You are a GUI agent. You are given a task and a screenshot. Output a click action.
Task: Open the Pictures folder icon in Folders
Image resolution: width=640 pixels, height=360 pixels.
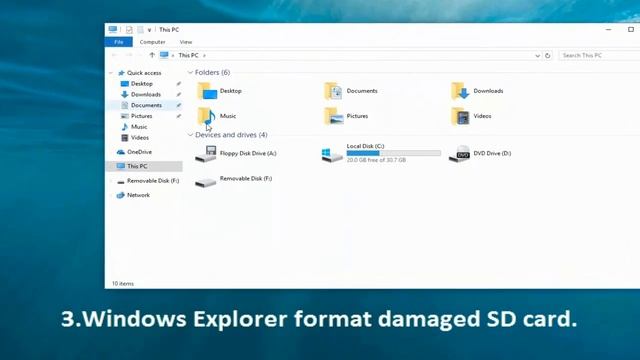[333, 116]
